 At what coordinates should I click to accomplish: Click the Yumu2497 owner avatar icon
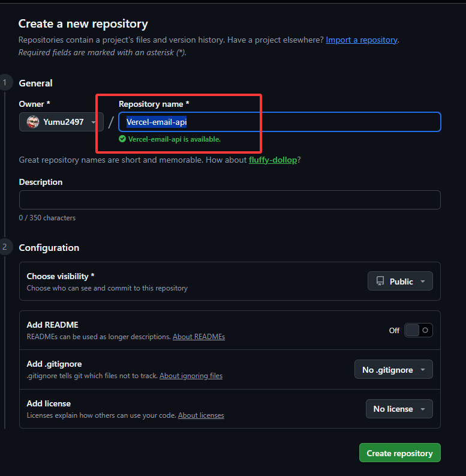pyautogui.click(x=33, y=122)
